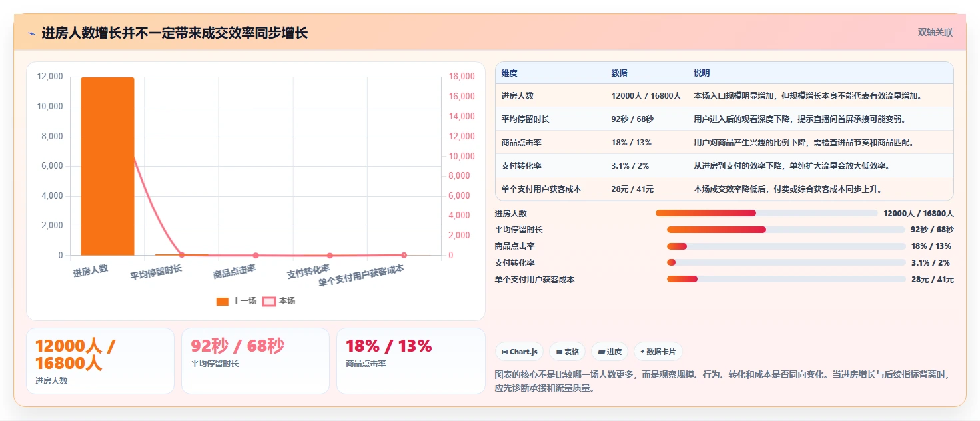Click the 单个支付用户获客成本 progress bar

tap(786, 279)
